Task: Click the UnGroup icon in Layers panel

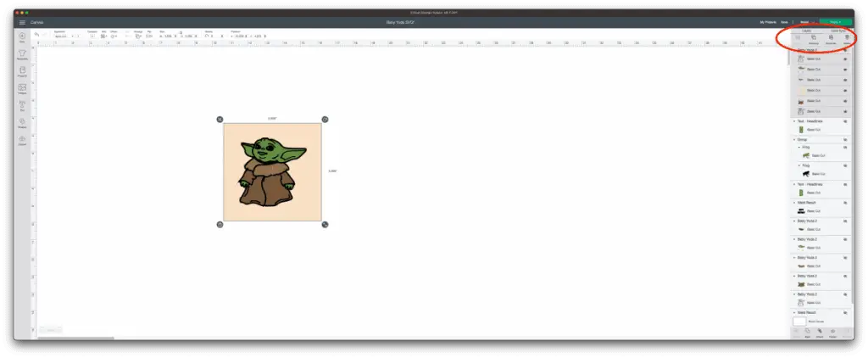Action: 814,39
